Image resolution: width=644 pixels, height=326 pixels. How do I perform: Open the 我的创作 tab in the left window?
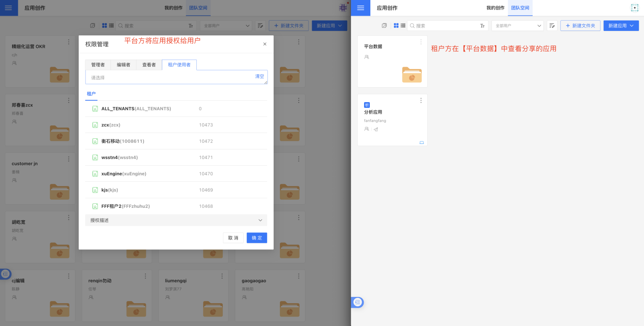tap(174, 8)
